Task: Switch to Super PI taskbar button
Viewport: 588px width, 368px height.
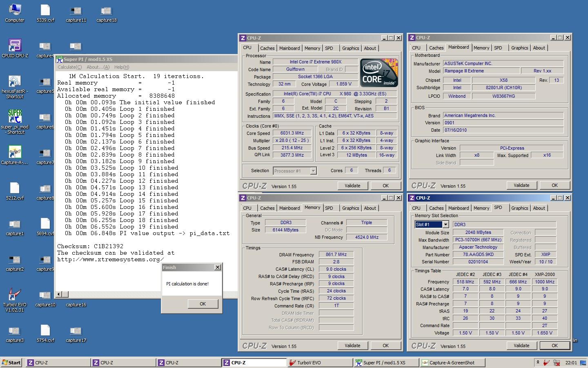Action: (x=386, y=363)
